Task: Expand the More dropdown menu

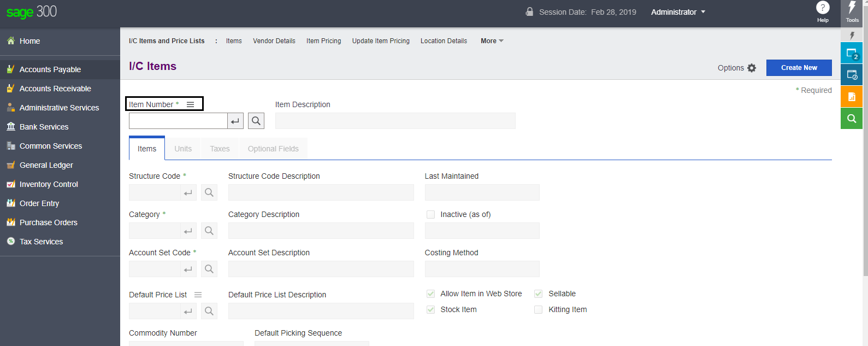Action: [492, 41]
